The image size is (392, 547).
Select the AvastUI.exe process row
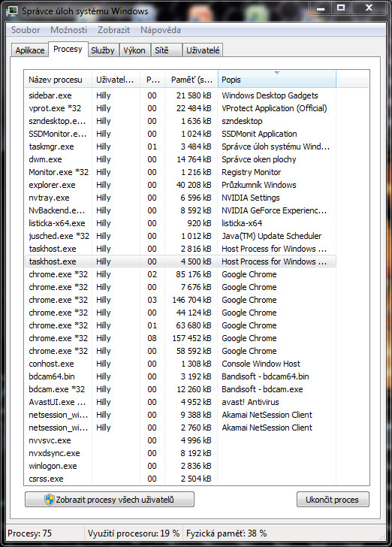[x=180, y=402]
